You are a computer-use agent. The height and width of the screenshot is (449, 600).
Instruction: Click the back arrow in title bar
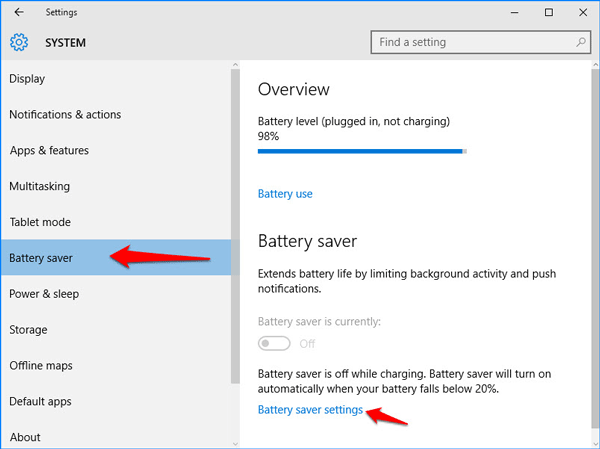19,12
